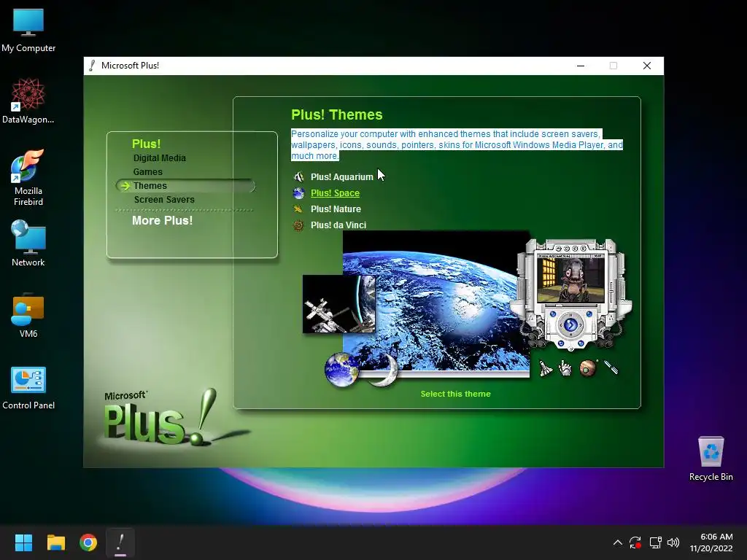Click the Plus! da Vinci icon
The height and width of the screenshot is (560, 747).
coord(298,225)
